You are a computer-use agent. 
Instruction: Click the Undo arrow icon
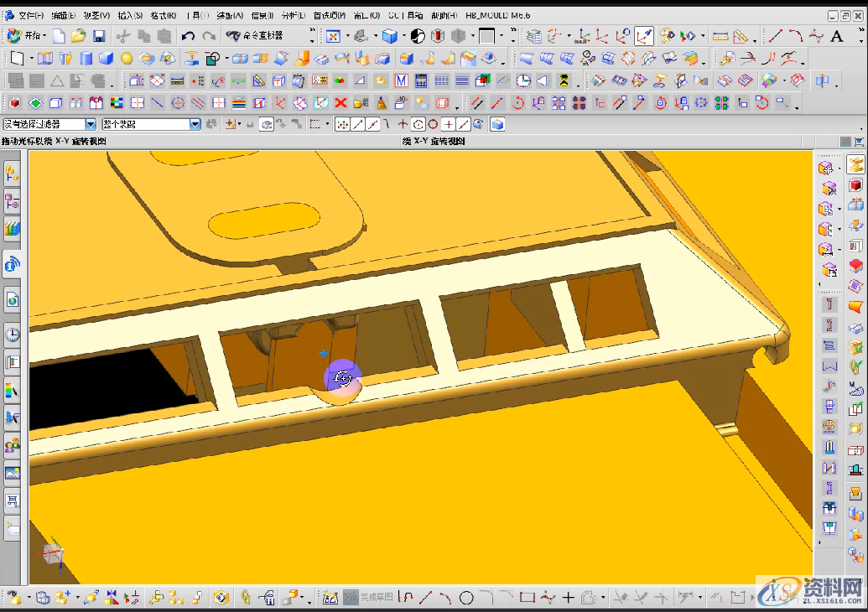pos(188,36)
